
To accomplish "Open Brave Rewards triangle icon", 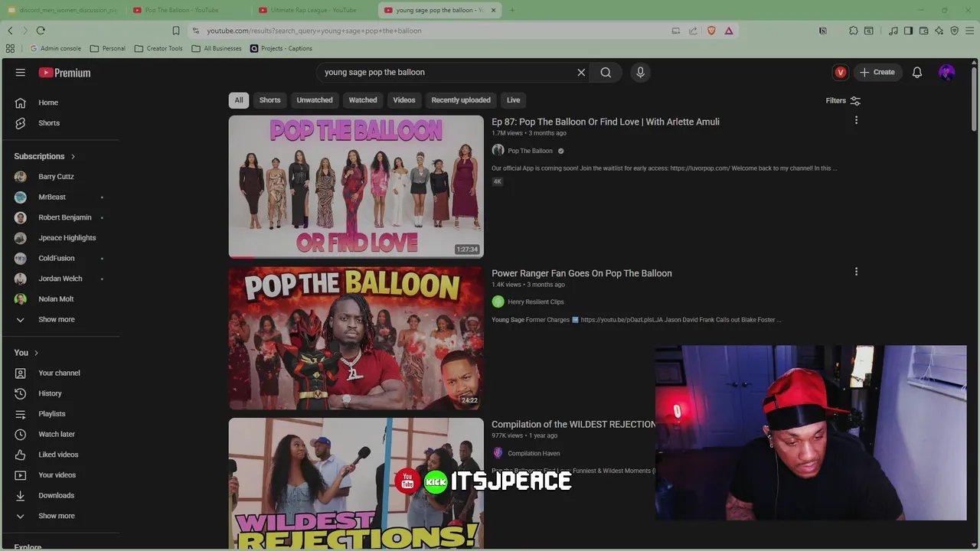I will tap(729, 31).
